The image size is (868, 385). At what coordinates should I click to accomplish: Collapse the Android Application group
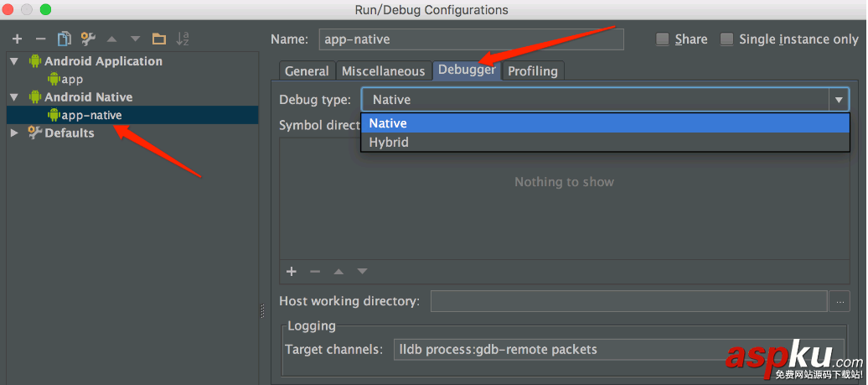(13, 61)
